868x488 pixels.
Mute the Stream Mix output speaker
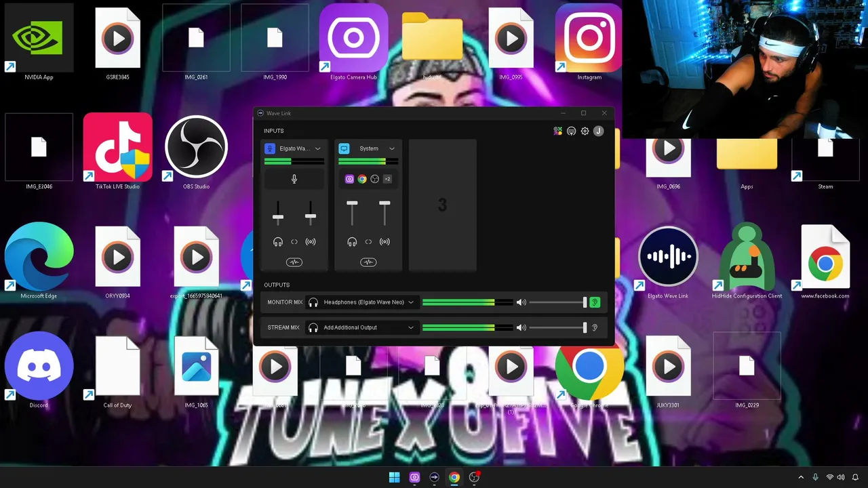point(521,327)
